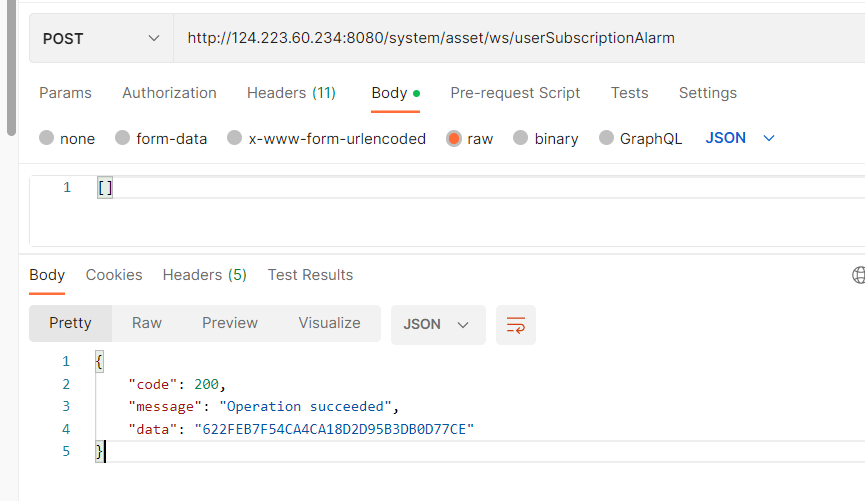Open the response JSON format dropdown
This screenshot has height=501, width=865.
tap(437, 325)
